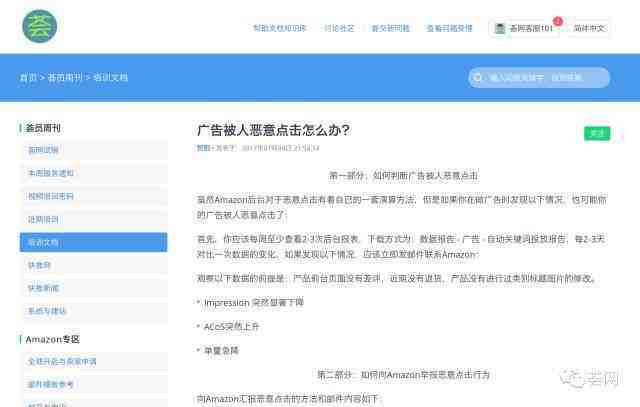Open 本周服务通知 in the sidebar
The image size is (640, 407).
93,173
